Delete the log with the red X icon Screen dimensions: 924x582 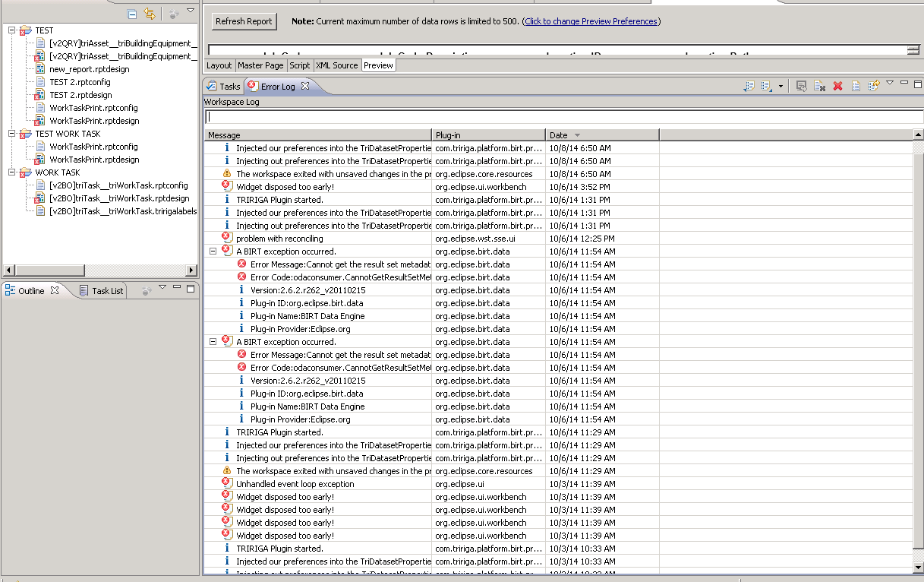[x=837, y=87]
